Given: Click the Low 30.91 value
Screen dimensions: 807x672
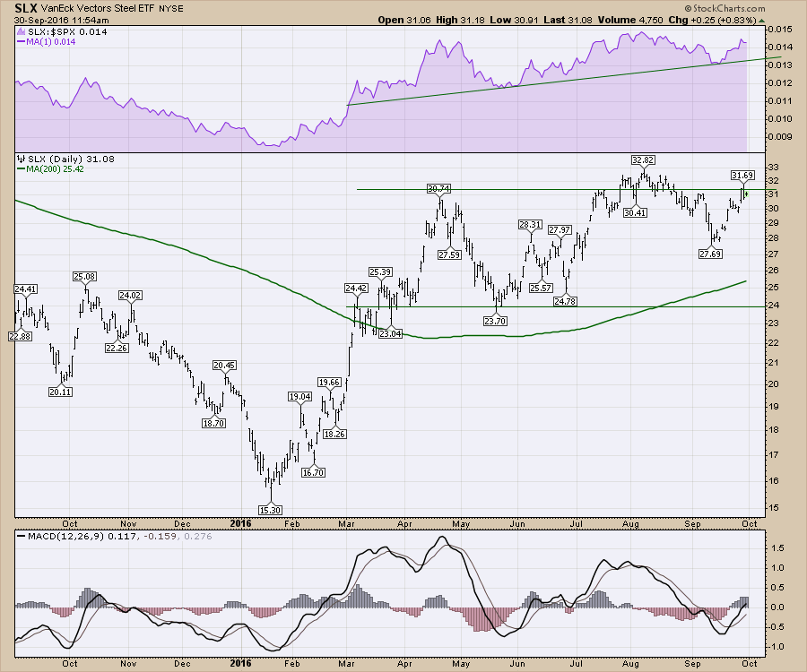Looking at the screenshot, I should click(x=514, y=20).
